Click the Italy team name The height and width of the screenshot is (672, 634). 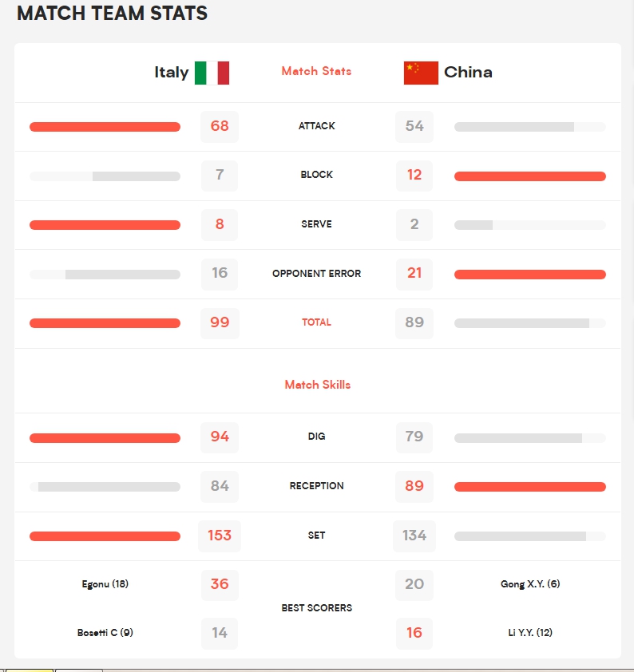click(171, 73)
